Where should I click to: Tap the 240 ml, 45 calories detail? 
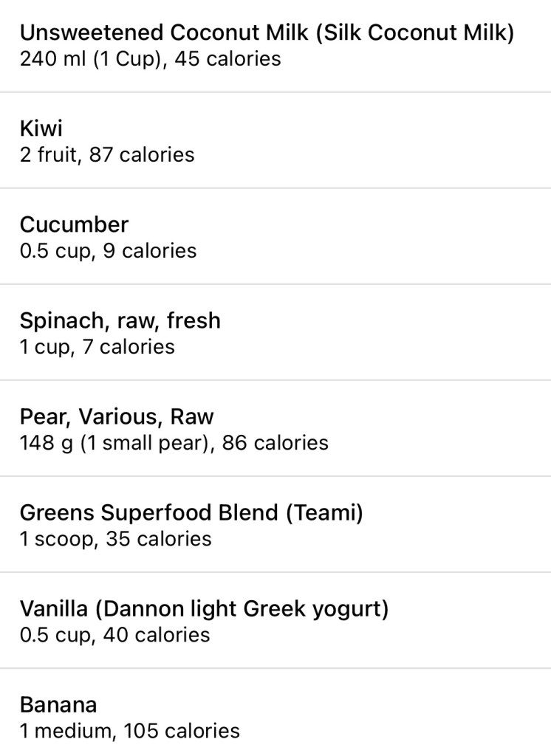[150, 59]
